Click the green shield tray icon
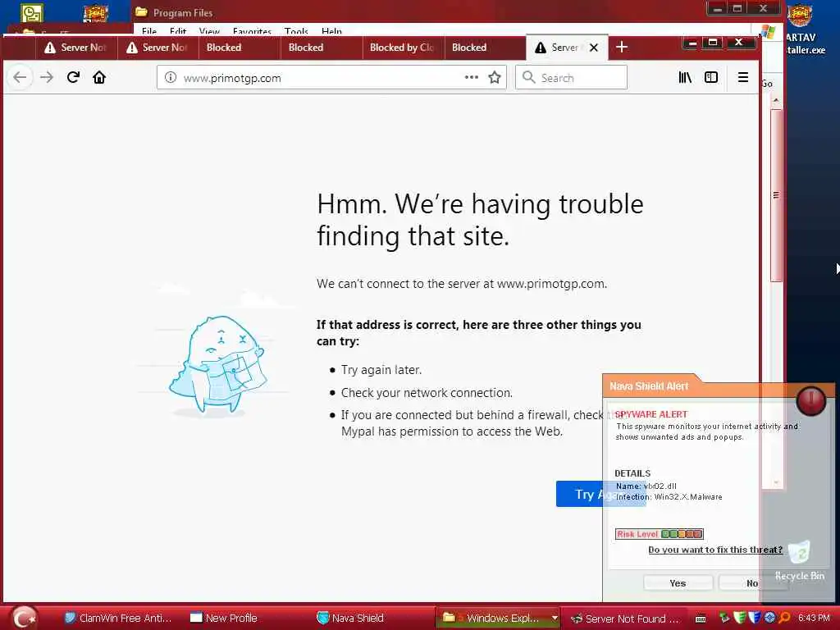Screen dimensions: 840x630 (739, 619)
